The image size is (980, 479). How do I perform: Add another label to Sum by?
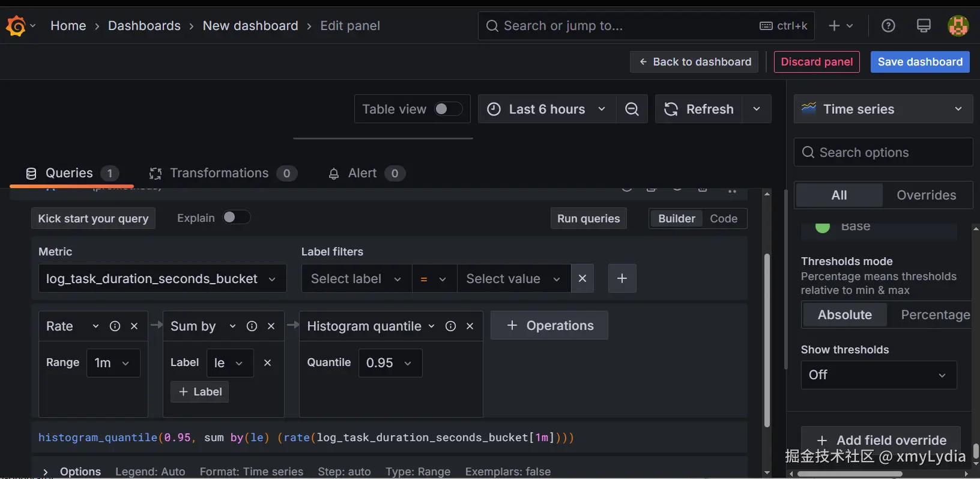(200, 392)
